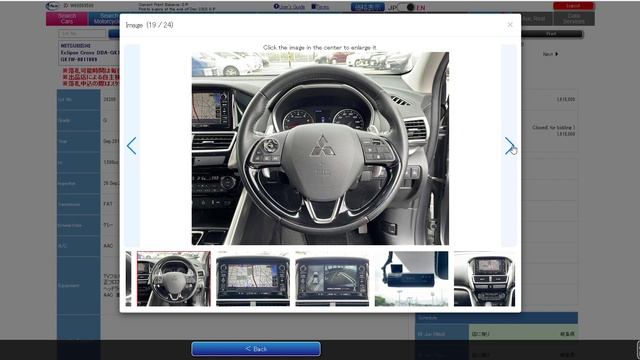Image resolution: width=640 pixels, height=360 pixels.
Task: Switch to the Search Cars tab
Action: point(67,19)
